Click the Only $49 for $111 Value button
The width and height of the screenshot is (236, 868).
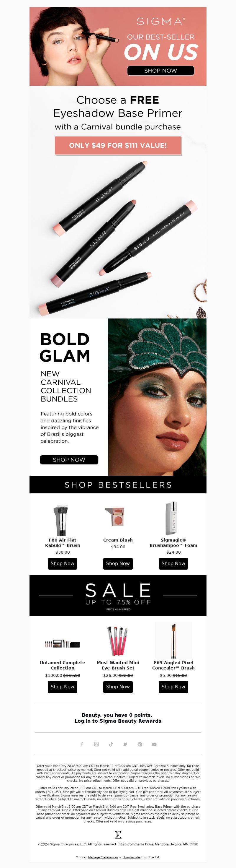(118, 145)
